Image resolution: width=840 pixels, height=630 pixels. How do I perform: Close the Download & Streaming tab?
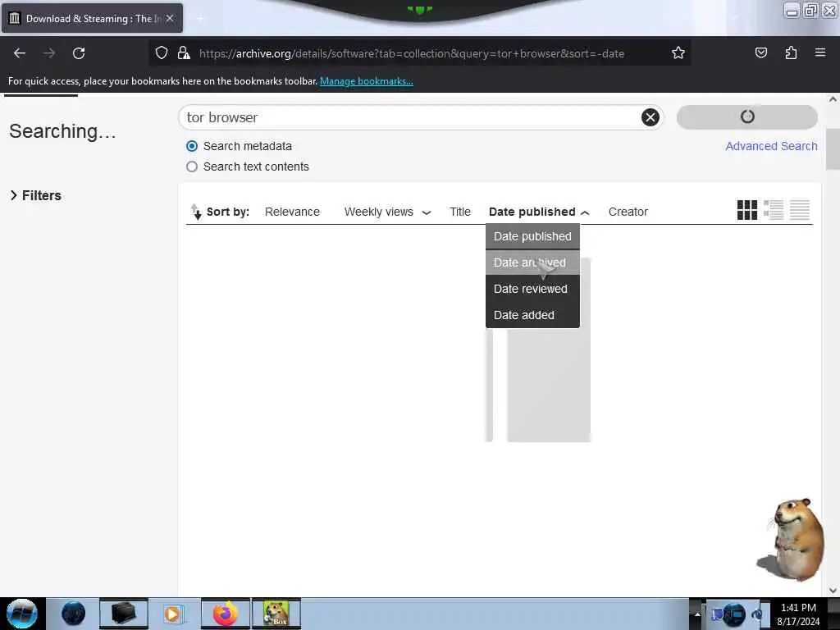(x=170, y=18)
